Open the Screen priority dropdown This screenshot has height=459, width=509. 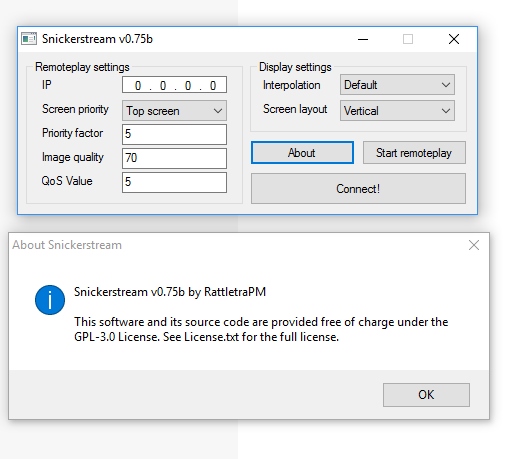click(x=174, y=111)
